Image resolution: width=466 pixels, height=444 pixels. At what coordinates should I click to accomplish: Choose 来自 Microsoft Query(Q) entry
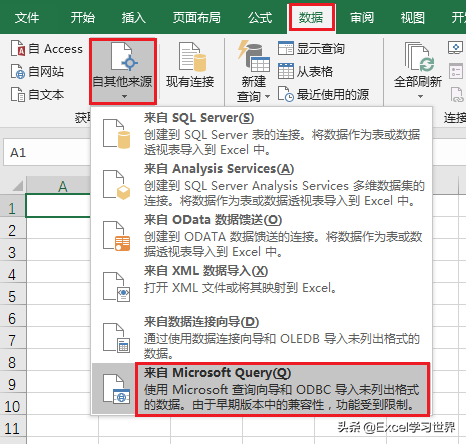point(262,389)
